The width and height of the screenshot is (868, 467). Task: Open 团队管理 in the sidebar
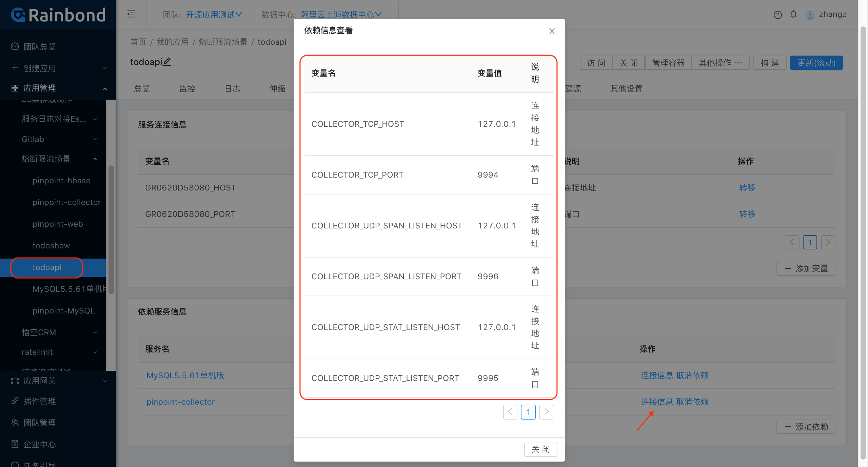click(x=40, y=423)
